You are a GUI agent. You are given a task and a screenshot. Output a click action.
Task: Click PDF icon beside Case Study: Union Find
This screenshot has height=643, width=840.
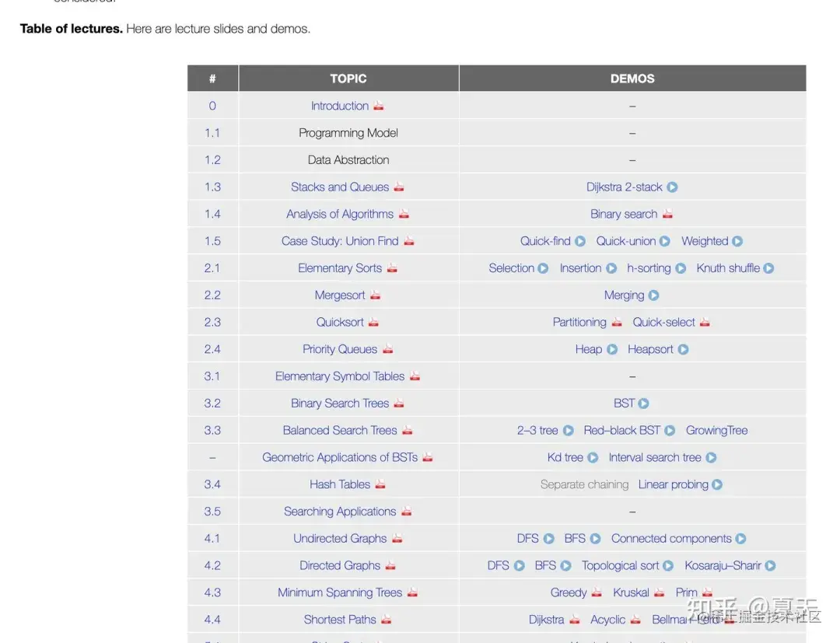coord(409,240)
